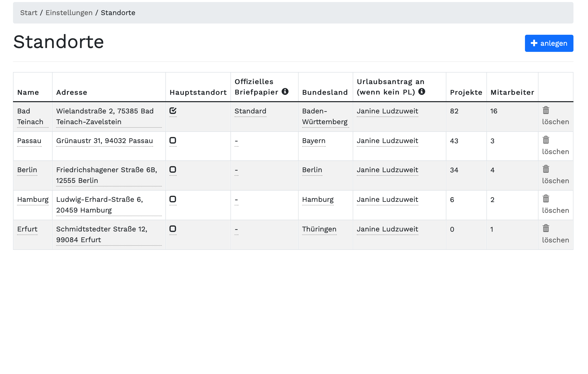Click Briefpapier dash in Hamburg row
Image resolution: width=588 pixels, height=374 pixels.
[x=236, y=200]
